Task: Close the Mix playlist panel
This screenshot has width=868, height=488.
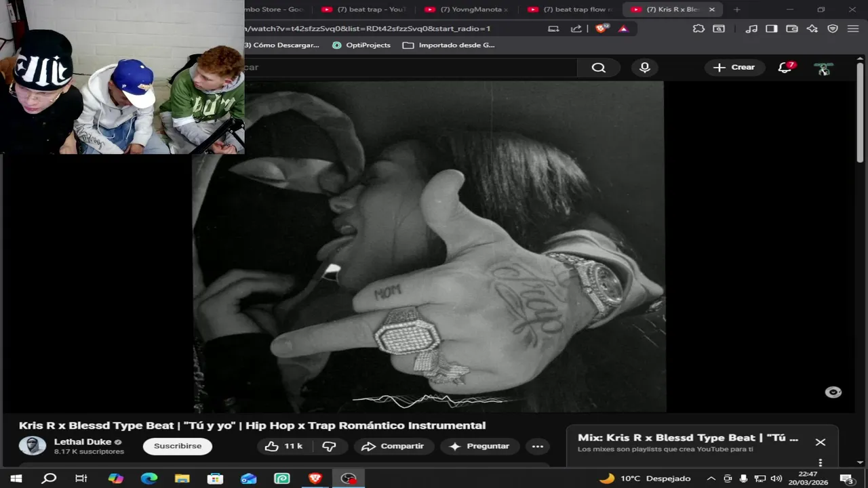Action: (821, 442)
